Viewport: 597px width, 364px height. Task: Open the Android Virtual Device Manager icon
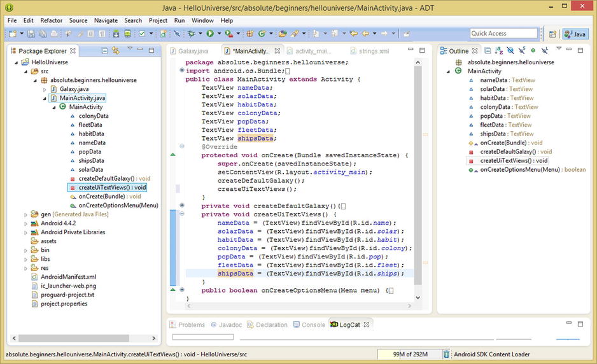coord(128,34)
